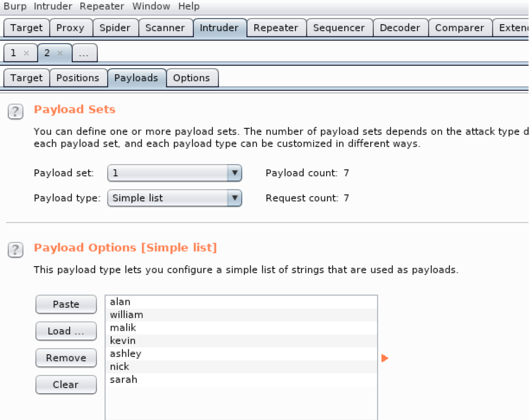This screenshot has width=532, height=420.
Task: Select payload 'kevin' in the list
Action: pyautogui.click(x=241, y=341)
